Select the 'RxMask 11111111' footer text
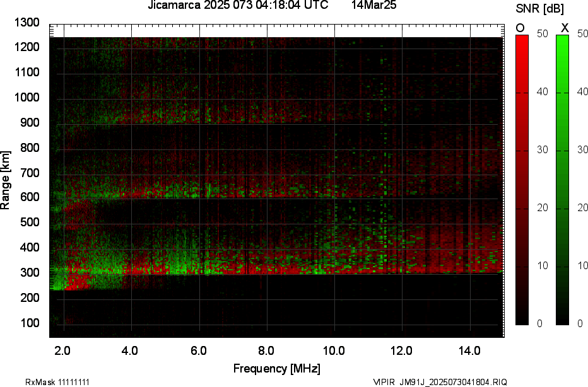Image resolution: width=588 pixels, height=387 pixels. [57, 382]
